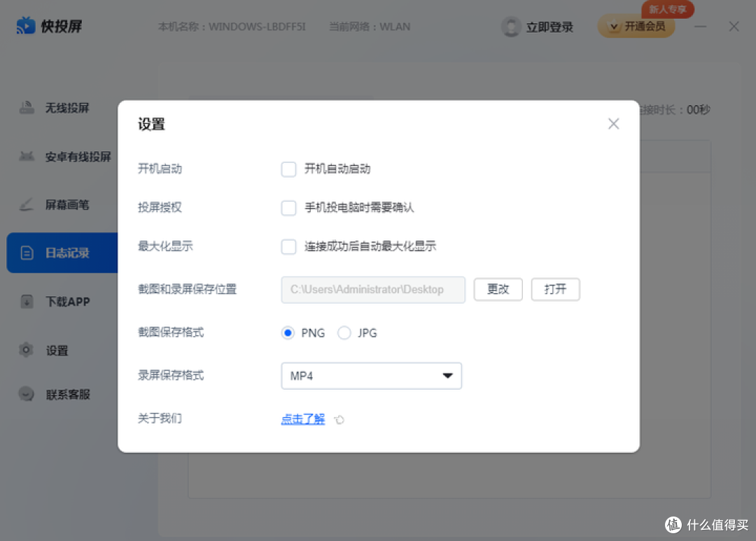This screenshot has height=541, width=756.
Task: Click the 日志记录 document icon
Action: tap(27, 253)
